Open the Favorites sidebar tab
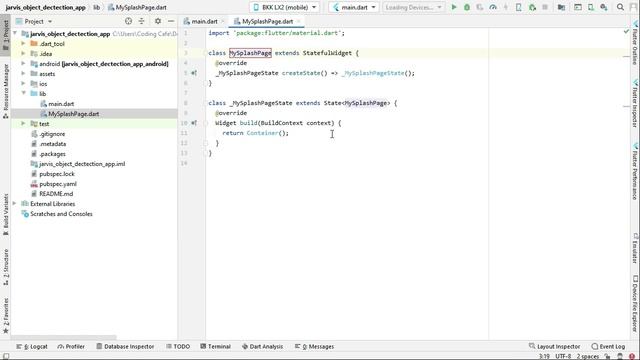 5,316
